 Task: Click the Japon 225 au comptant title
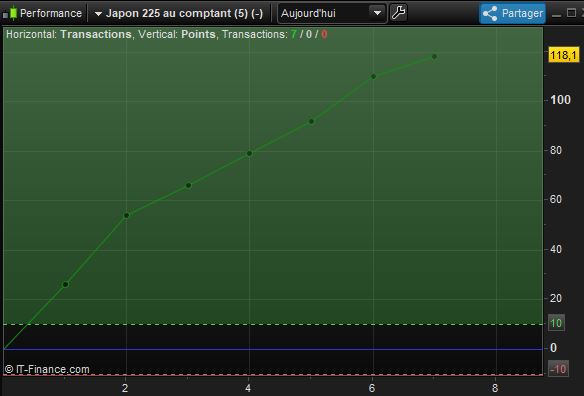pos(184,13)
